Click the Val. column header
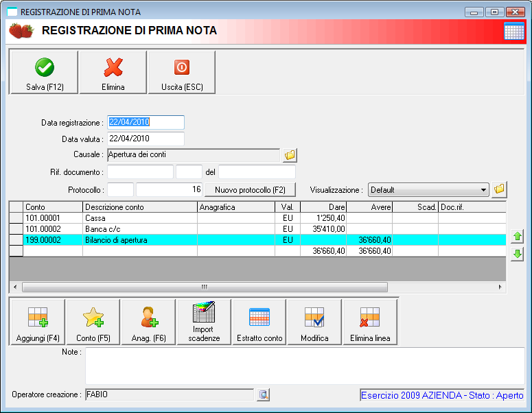This screenshot has width=532, height=413. click(288, 206)
